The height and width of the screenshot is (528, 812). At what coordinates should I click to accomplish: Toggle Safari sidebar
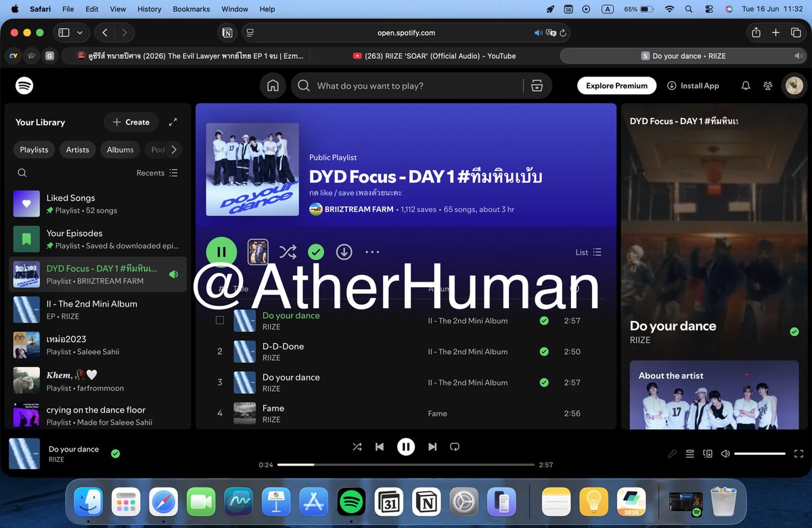pos(64,32)
